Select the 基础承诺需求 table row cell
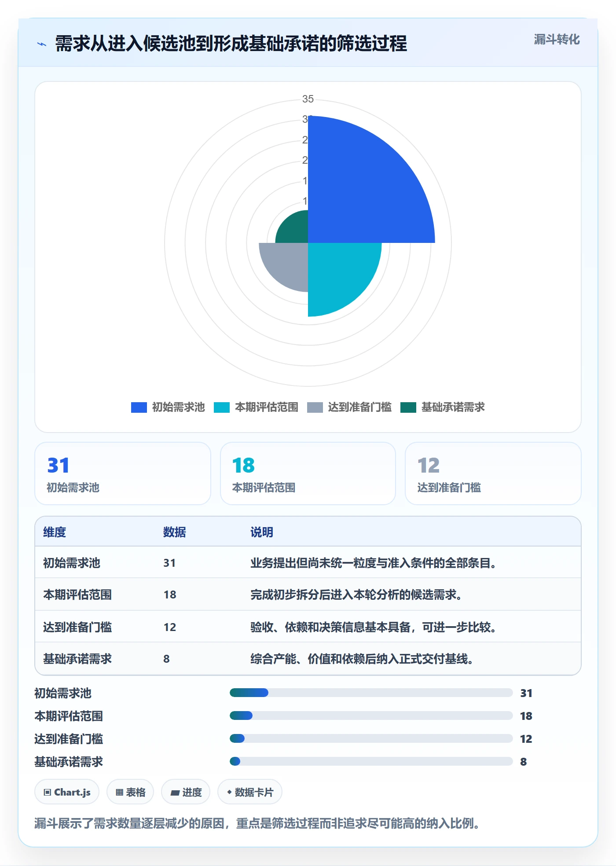 coord(77,659)
